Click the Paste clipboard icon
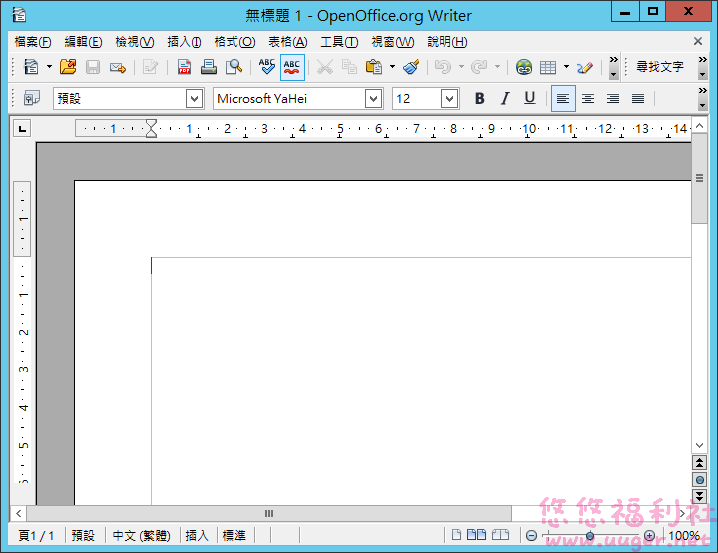Image resolution: width=718 pixels, height=553 pixels. [374, 67]
